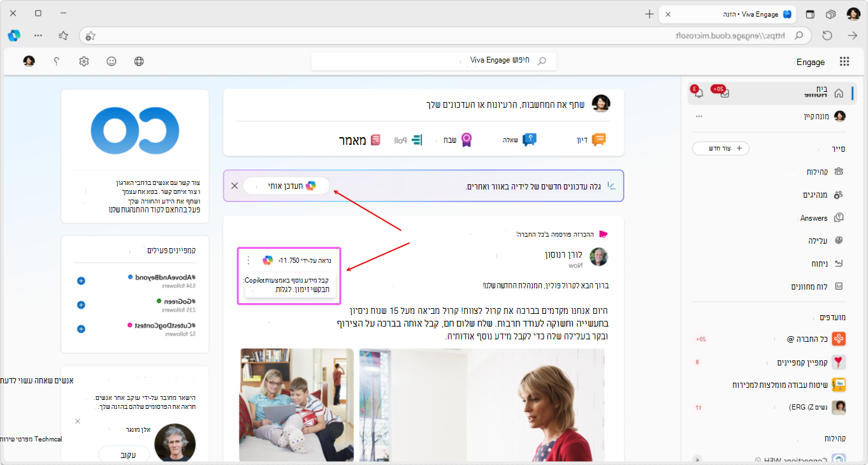
Task: Click the address bar URL field
Action: click(x=446, y=36)
